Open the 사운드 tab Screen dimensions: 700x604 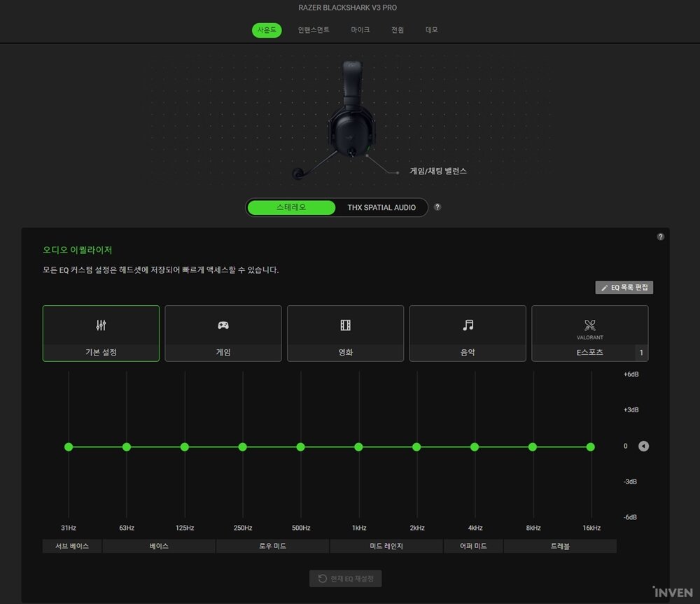point(267,30)
